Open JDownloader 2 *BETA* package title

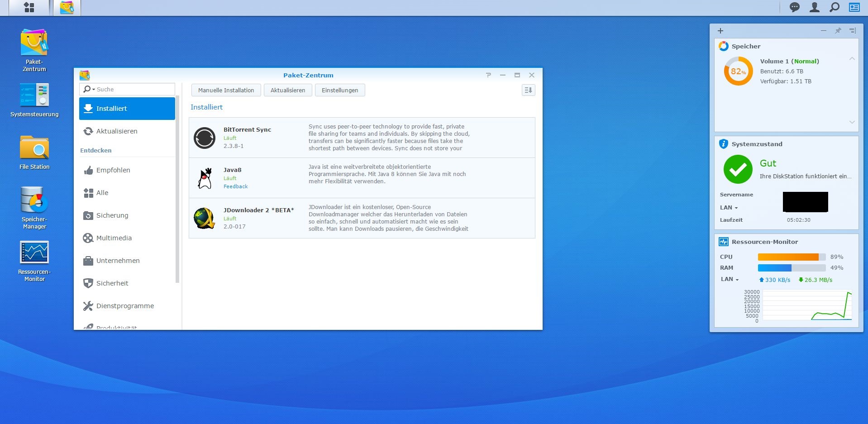coord(258,210)
